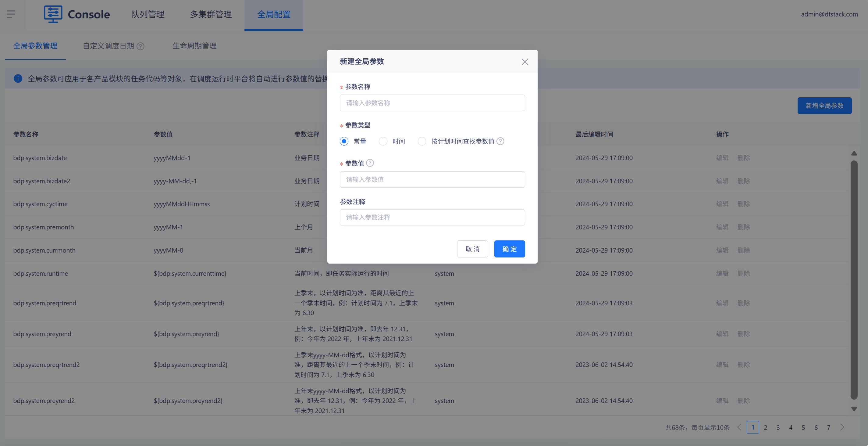Click scrollbar up arrow of table
The width and height of the screenshot is (868, 446).
pyautogui.click(x=854, y=153)
